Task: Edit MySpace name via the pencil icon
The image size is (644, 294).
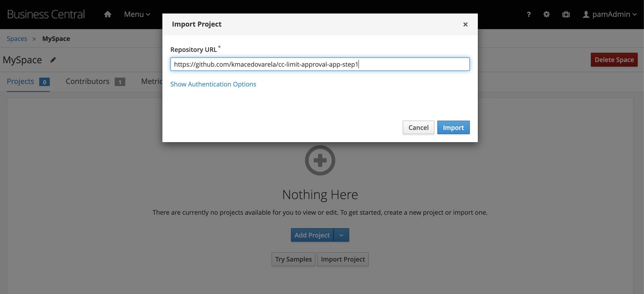Action: 53,60
